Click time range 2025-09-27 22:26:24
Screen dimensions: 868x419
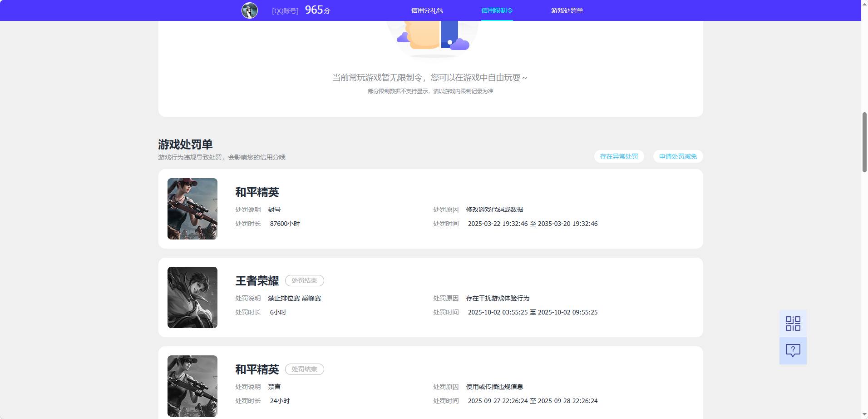click(533, 401)
